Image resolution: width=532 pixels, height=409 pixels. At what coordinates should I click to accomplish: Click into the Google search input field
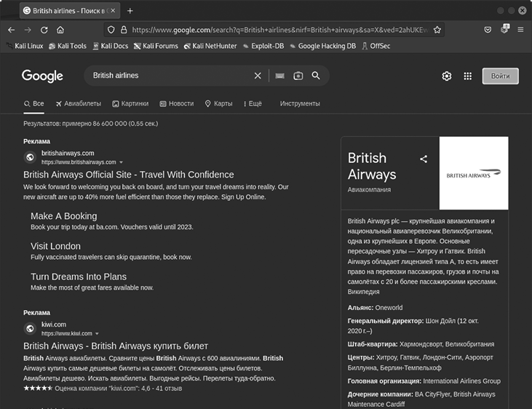click(x=167, y=76)
